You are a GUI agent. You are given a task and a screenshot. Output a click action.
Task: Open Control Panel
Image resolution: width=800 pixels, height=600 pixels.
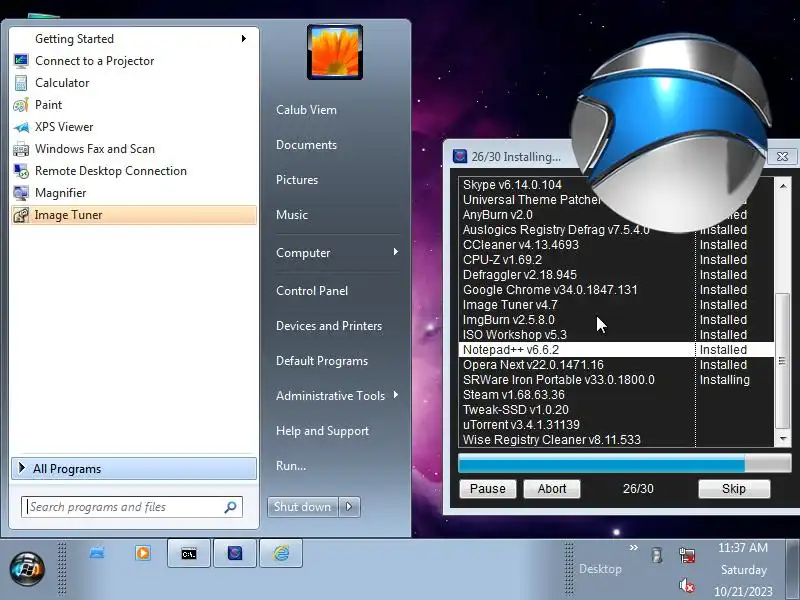(312, 291)
